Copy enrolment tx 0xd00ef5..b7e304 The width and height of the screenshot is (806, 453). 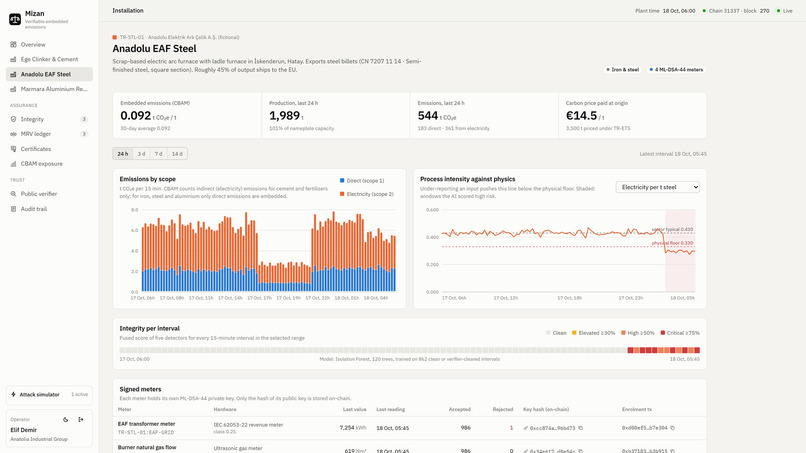(x=672, y=428)
